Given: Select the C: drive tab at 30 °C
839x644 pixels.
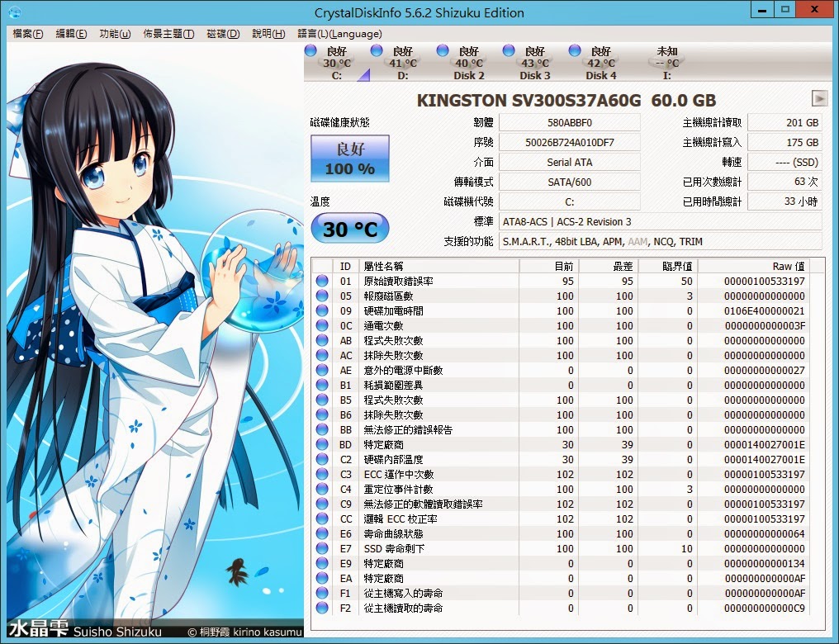Looking at the screenshot, I should (x=337, y=63).
